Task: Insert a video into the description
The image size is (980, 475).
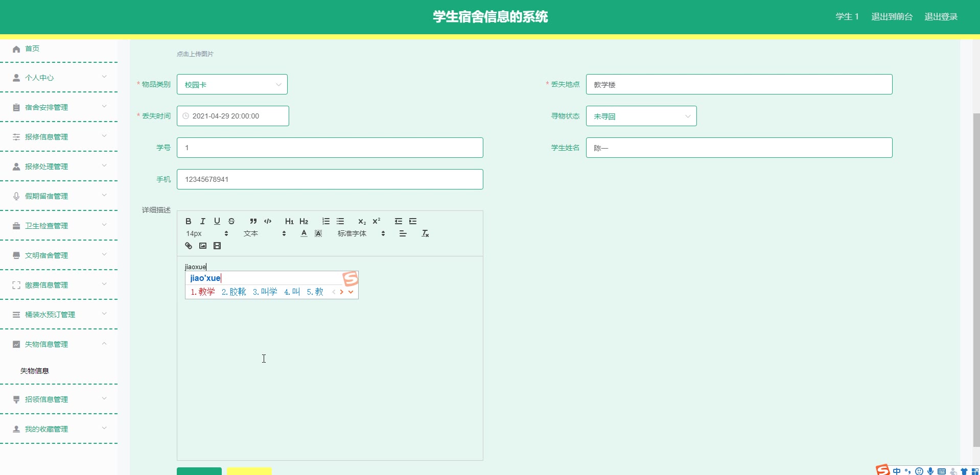Action: click(x=217, y=246)
